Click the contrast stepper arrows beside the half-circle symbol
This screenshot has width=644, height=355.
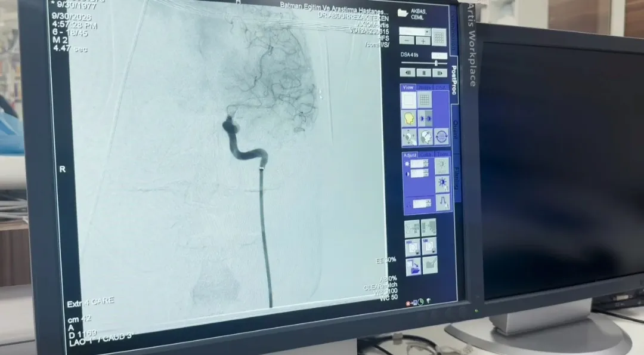[x=426, y=174]
